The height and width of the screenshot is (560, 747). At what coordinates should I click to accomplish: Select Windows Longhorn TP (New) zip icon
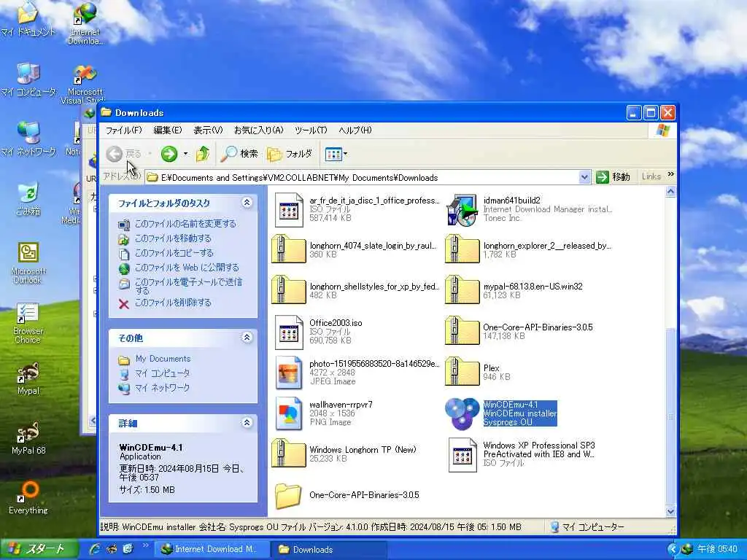(288, 453)
